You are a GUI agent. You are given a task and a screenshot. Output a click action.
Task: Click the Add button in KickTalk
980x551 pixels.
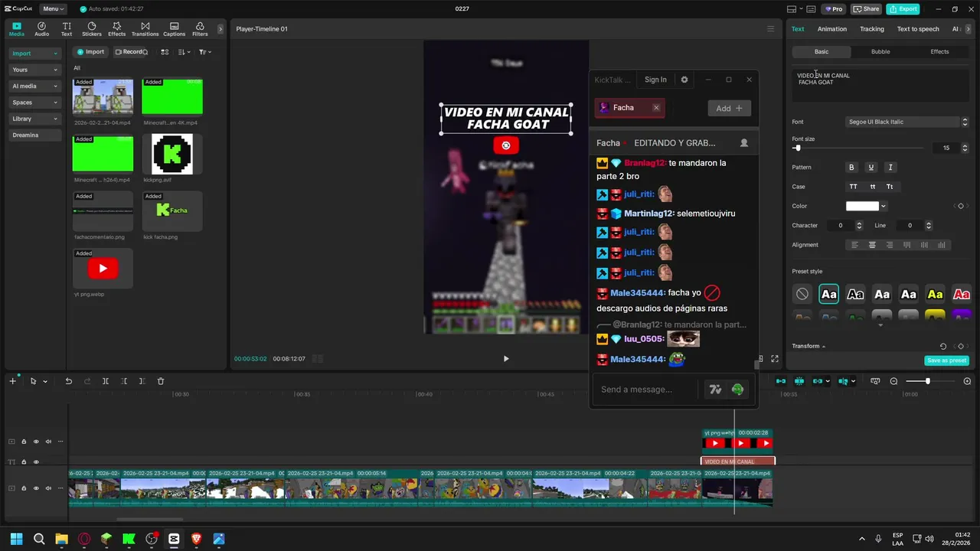click(x=729, y=109)
